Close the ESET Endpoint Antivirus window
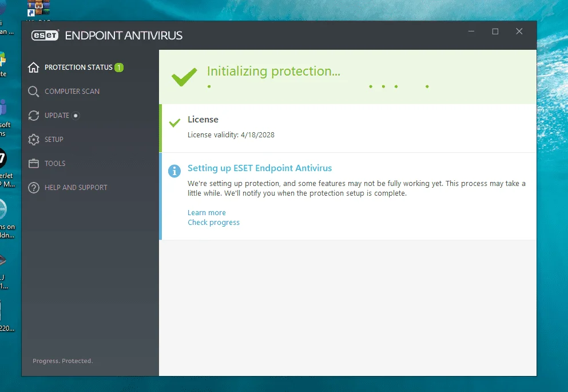This screenshot has width=568, height=392. (x=519, y=31)
